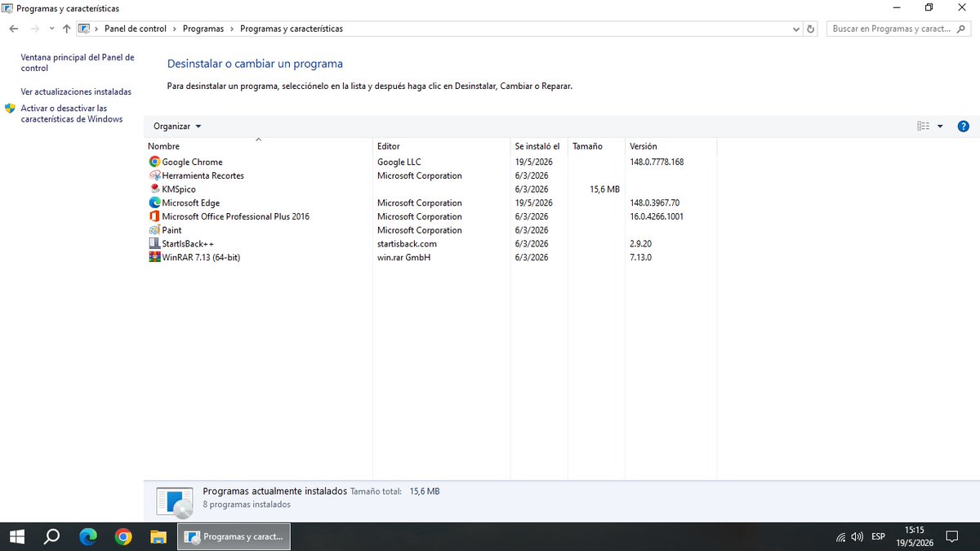Image resolution: width=980 pixels, height=551 pixels.
Task: Click version 148.0.7778.168 cell
Action: coord(657,162)
